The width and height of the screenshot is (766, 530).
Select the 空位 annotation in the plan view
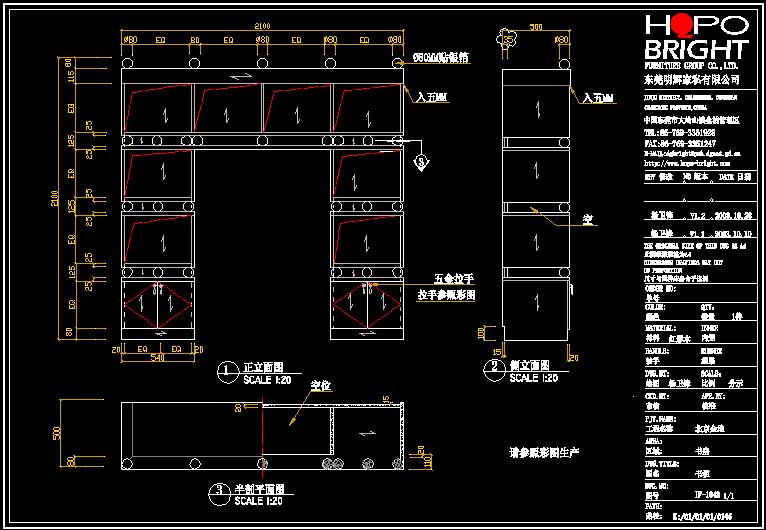tap(321, 385)
